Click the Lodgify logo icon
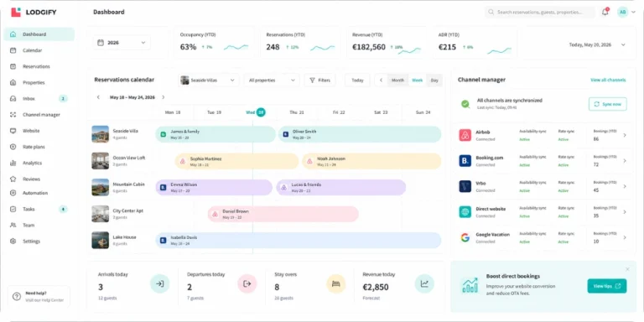Viewport: 644px width, 322px height. click(16, 13)
